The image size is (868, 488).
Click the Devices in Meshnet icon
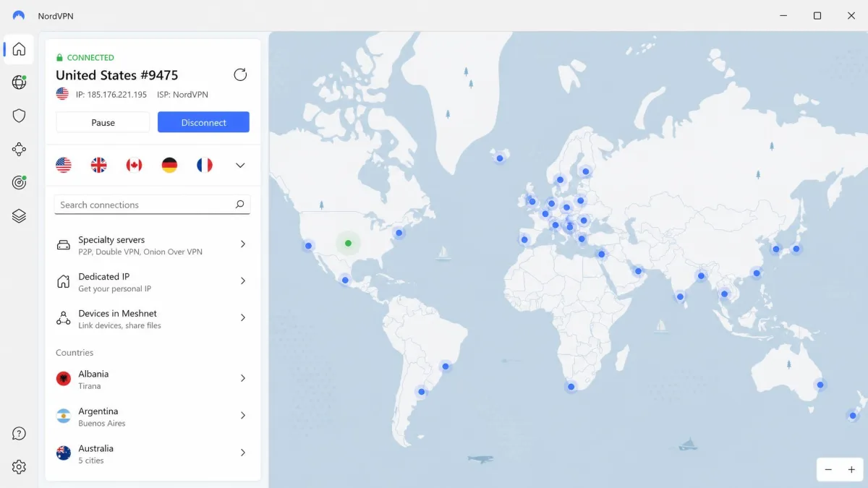point(64,318)
